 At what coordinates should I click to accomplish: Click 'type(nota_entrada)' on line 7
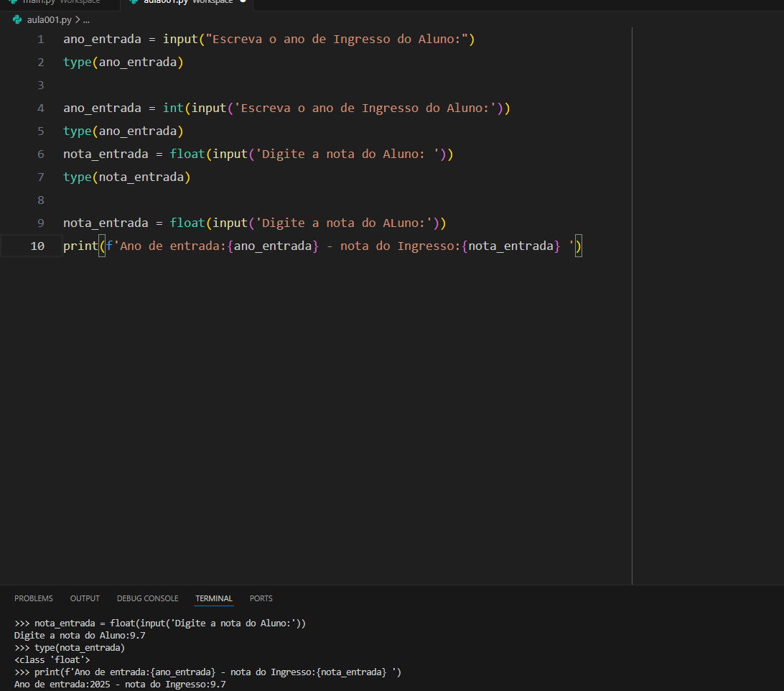127,177
